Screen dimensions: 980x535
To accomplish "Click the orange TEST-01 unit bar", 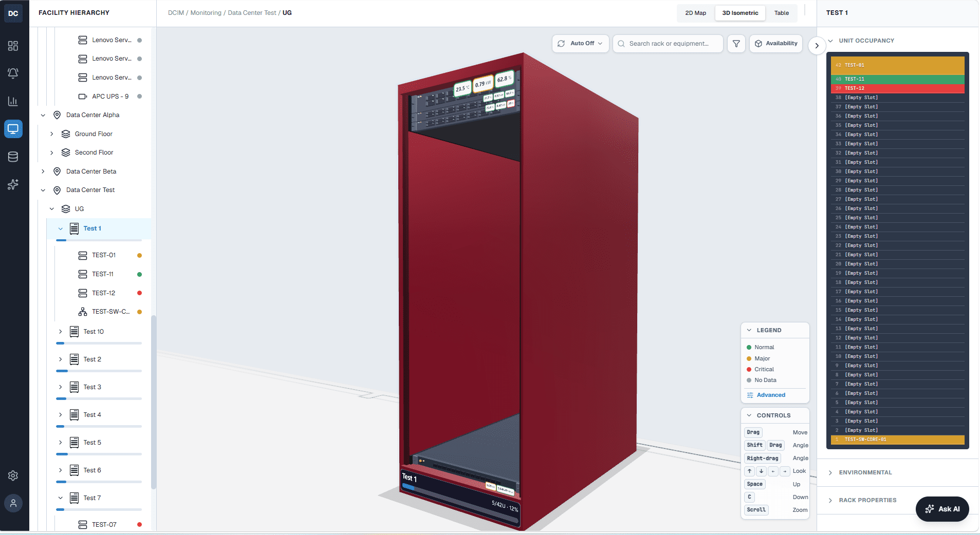I will click(898, 65).
